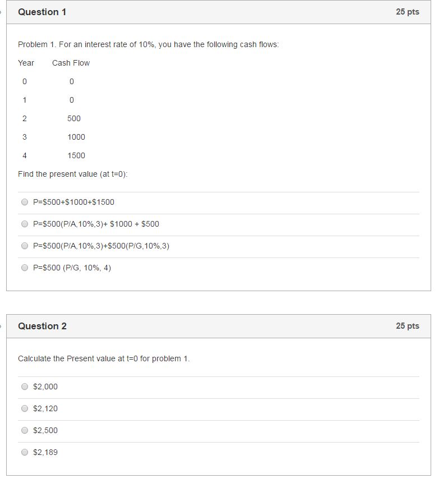Screen dimensions: 448x483
Task: Select the $2,000 answer in Question 2
Action: pyautogui.click(x=24, y=387)
